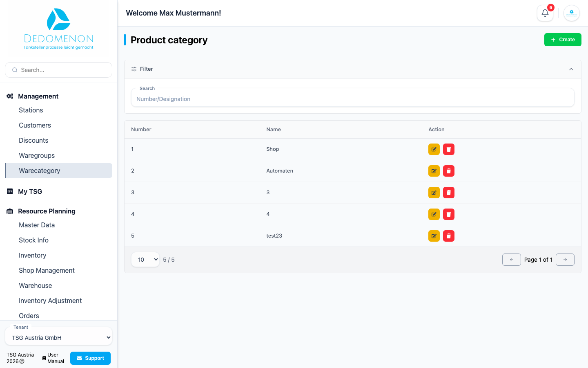Focus the Number/Designation search field
Viewport: 588px width, 368px height.
coord(353,99)
